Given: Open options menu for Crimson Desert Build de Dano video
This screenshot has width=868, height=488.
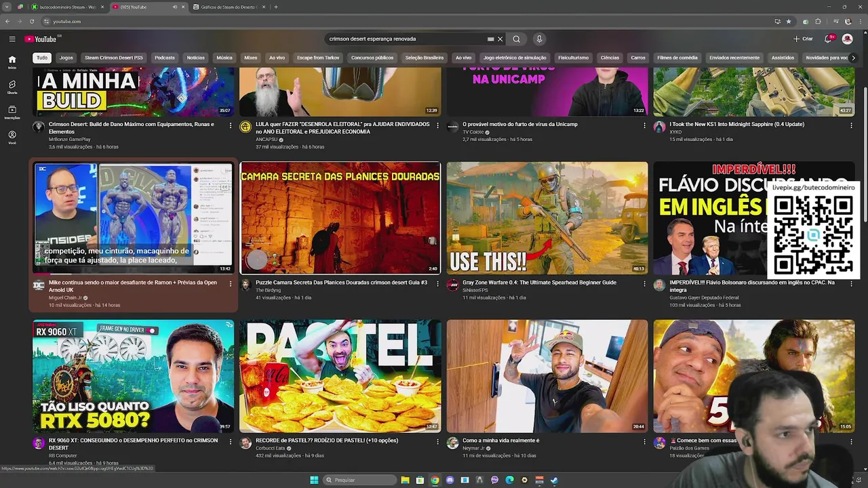Looking at the screenshot, I should click(x=231, y=125).
